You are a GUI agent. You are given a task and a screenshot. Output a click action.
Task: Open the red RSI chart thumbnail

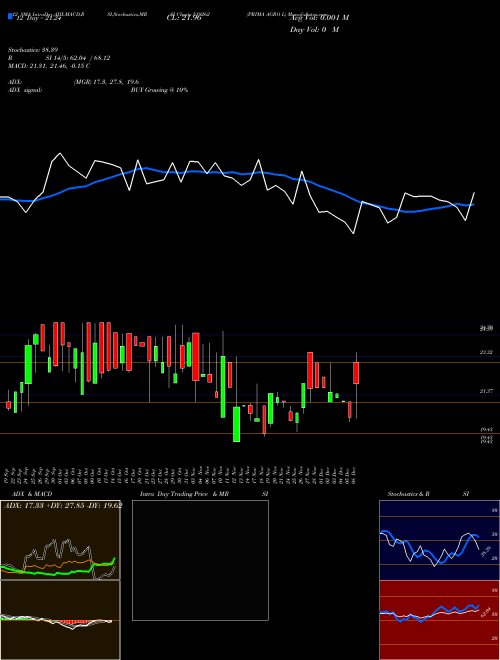[439, 620]
